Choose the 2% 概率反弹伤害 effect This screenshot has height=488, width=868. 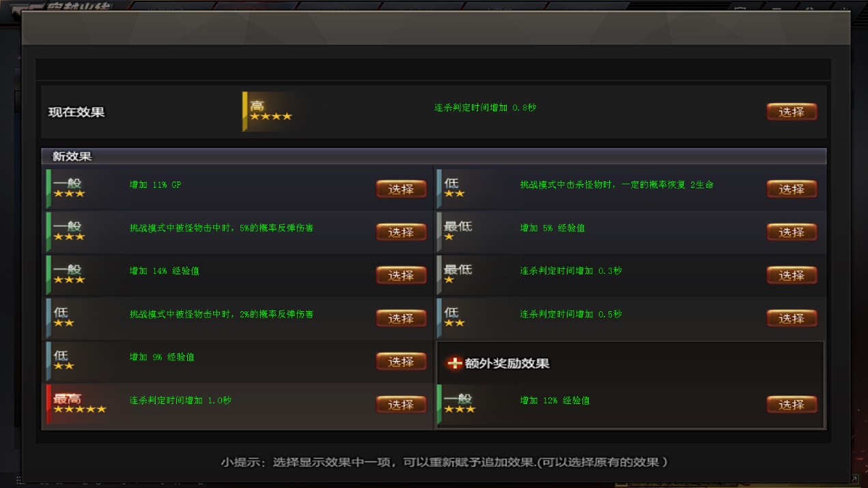[401, 318]
